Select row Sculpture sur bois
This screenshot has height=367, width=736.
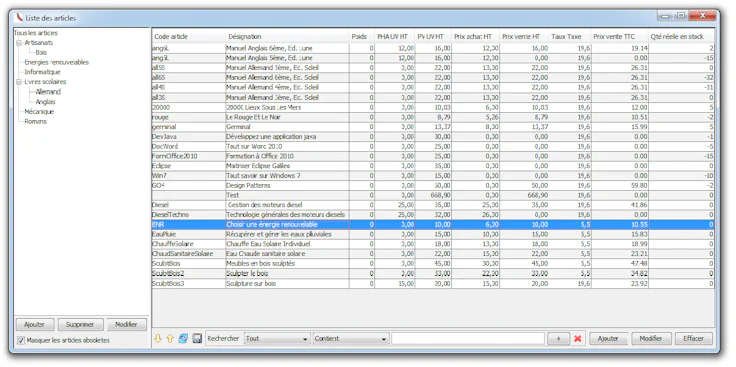[x=433, y=283]
